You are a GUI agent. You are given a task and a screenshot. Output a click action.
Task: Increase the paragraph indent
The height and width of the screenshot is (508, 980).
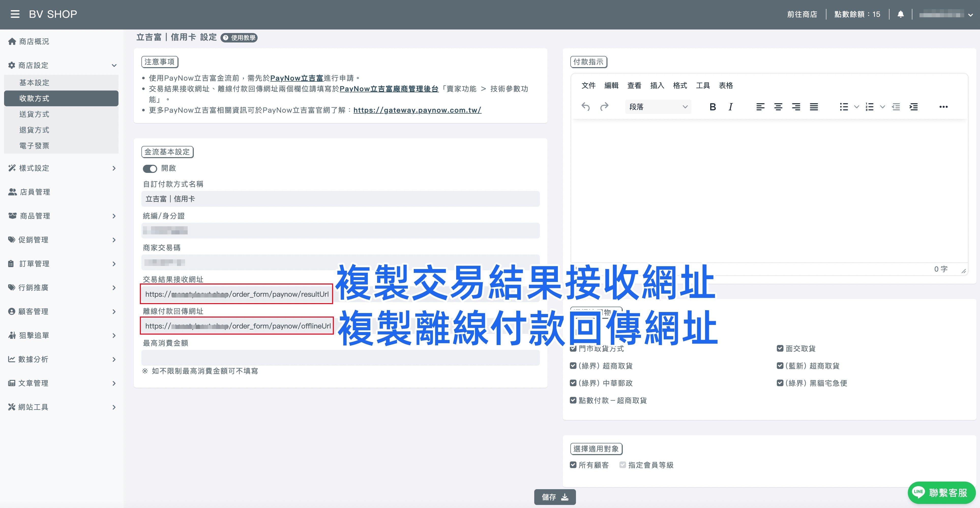[913, 107]
